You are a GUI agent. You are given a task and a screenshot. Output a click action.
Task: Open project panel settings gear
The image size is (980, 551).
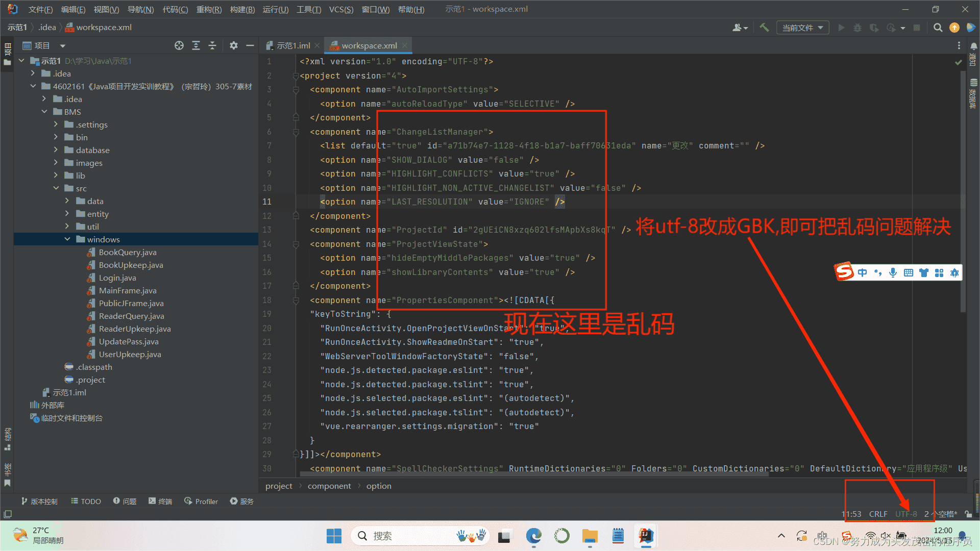[234, 45]
